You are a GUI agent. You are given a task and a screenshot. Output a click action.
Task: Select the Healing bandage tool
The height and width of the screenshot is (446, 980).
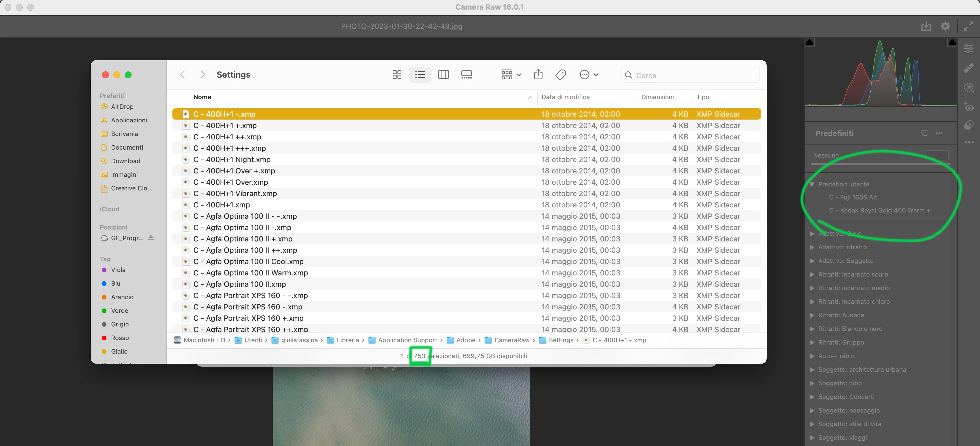click(x=969, y=68)
